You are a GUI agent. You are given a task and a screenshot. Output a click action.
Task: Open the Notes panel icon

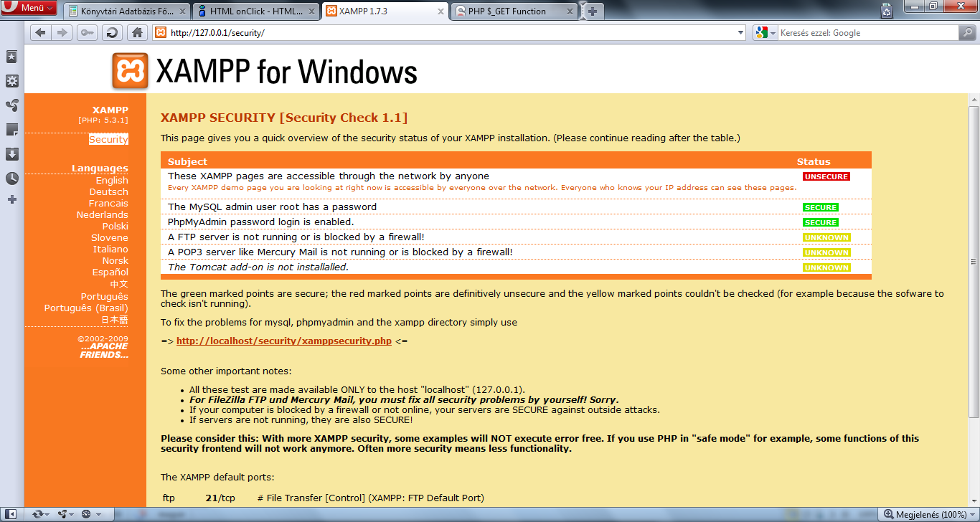tap(11, 130)
